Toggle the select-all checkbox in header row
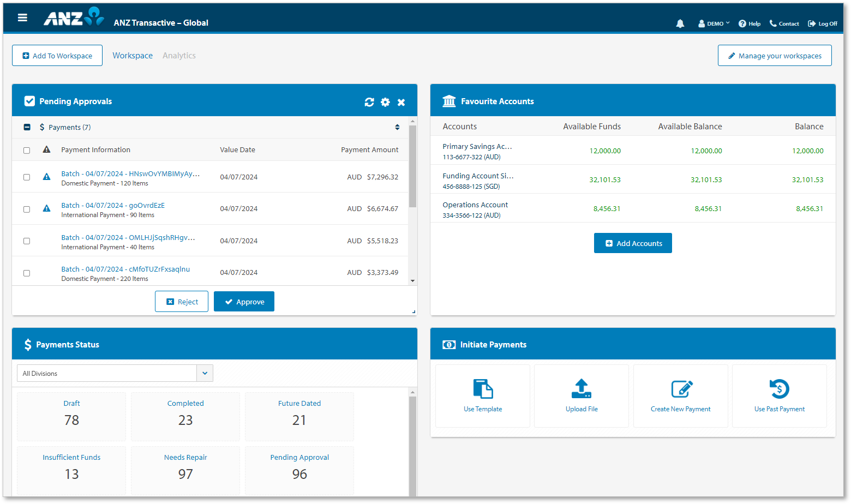 coord(27,150)
